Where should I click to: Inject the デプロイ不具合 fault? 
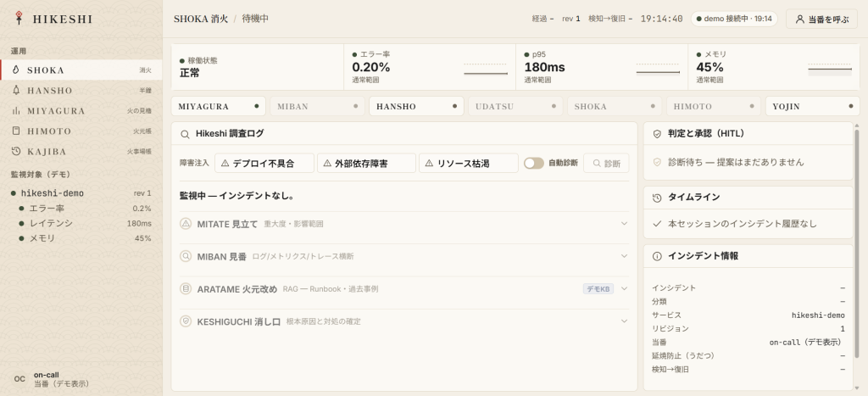click(x=264, y=164)
